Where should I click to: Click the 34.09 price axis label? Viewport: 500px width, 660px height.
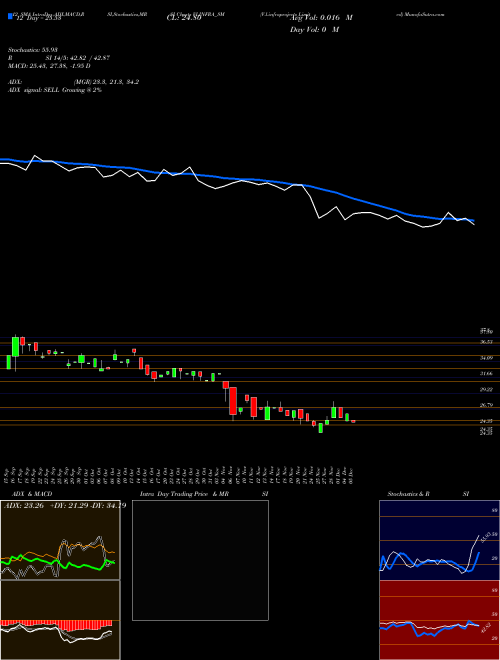click(487, 358)
